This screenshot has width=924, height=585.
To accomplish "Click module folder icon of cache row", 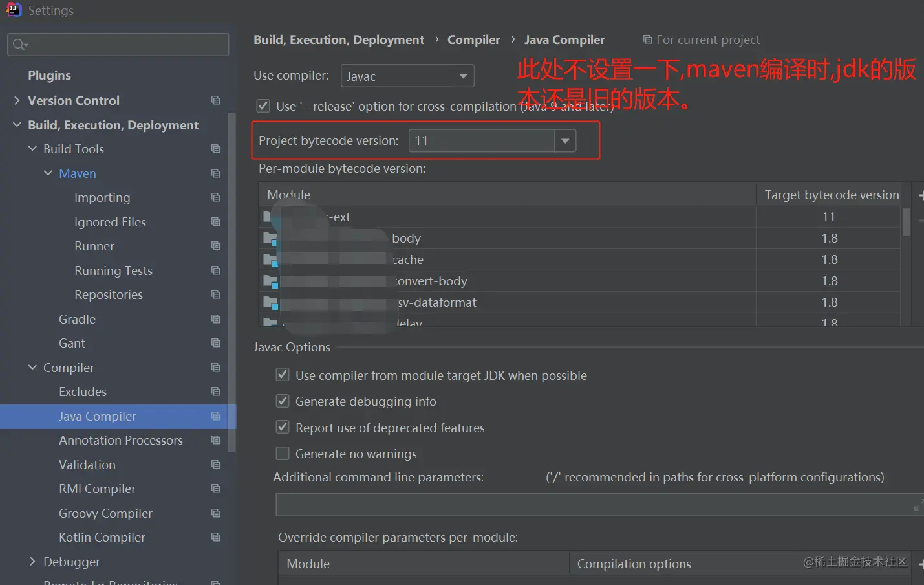I will (270, 260).
